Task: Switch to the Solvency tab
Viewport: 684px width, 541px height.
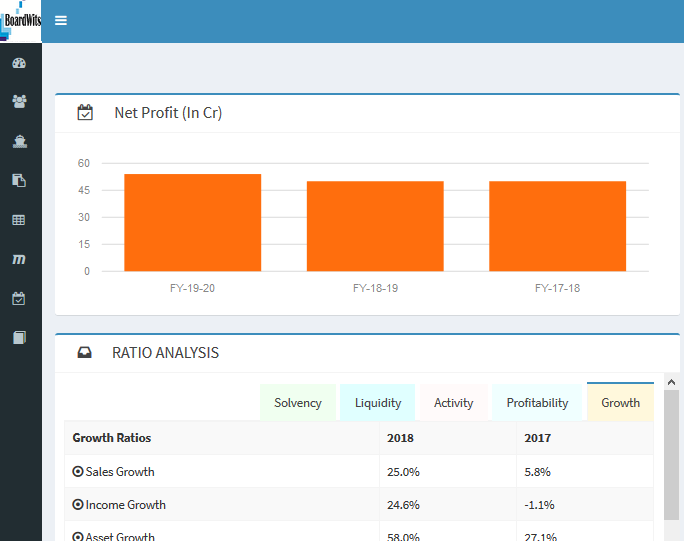Action: tap(297, 403)
